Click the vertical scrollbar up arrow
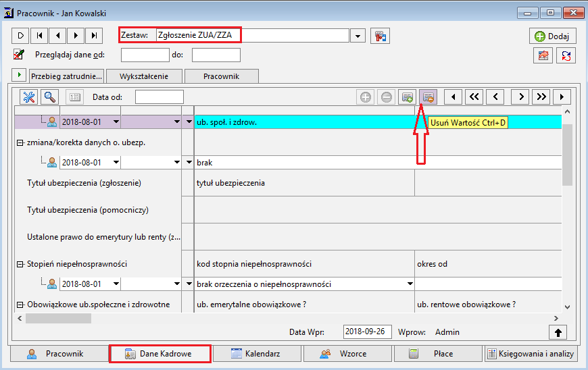This screenshot has height=370, width=588. pos(567,111)
